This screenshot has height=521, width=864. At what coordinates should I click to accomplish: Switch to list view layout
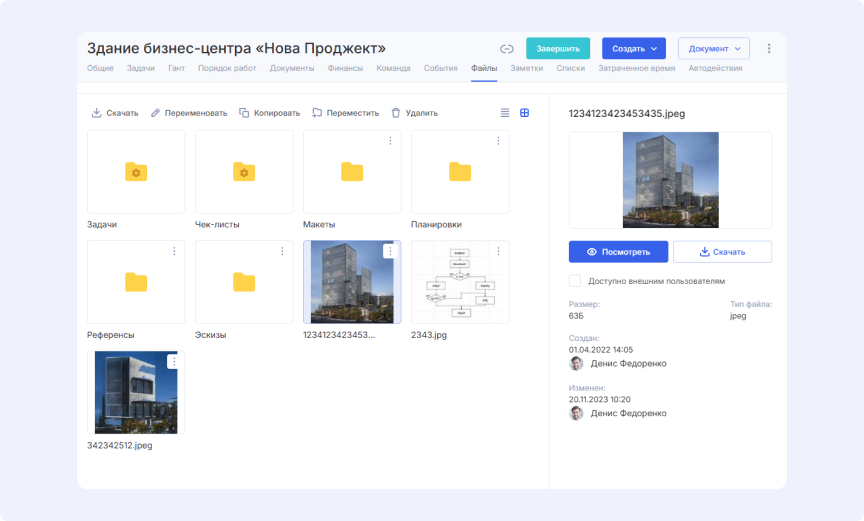coord(505,113)
